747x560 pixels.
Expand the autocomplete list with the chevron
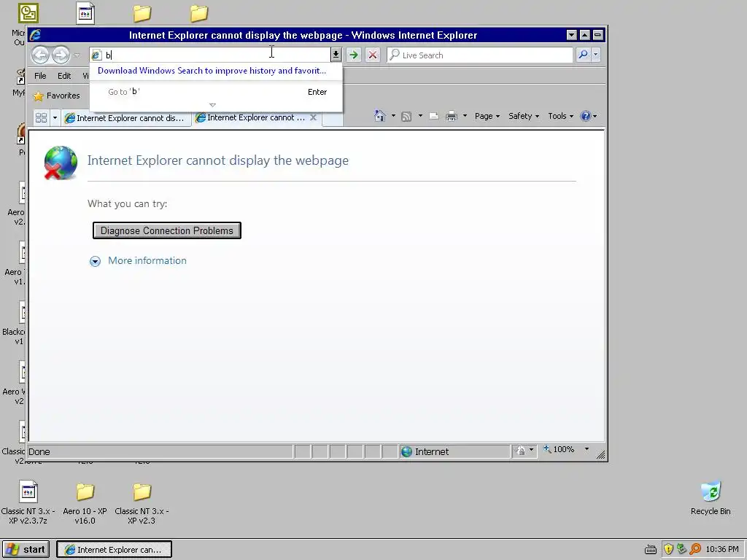[x=212, y=105]
